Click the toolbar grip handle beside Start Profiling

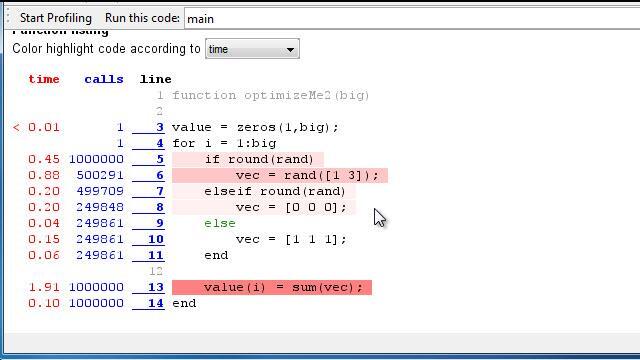8,18
